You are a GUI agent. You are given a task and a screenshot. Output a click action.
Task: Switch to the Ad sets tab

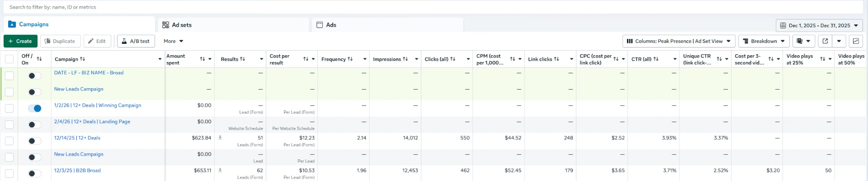(x=233, y=25)
